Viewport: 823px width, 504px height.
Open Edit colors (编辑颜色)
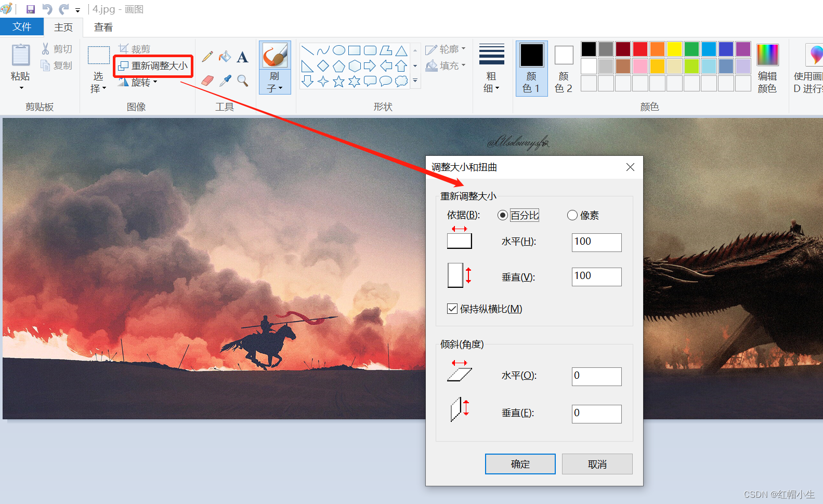(x=767, y=69)
